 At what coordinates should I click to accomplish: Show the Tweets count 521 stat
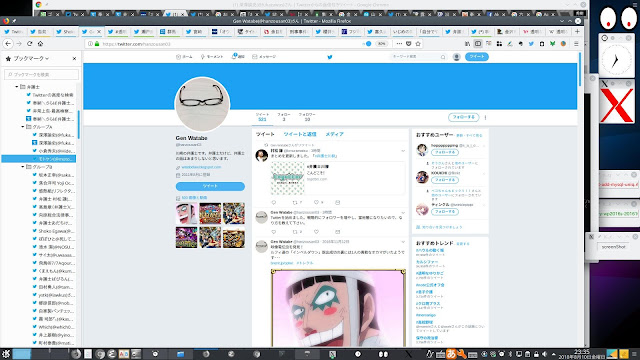coord(262,117)
